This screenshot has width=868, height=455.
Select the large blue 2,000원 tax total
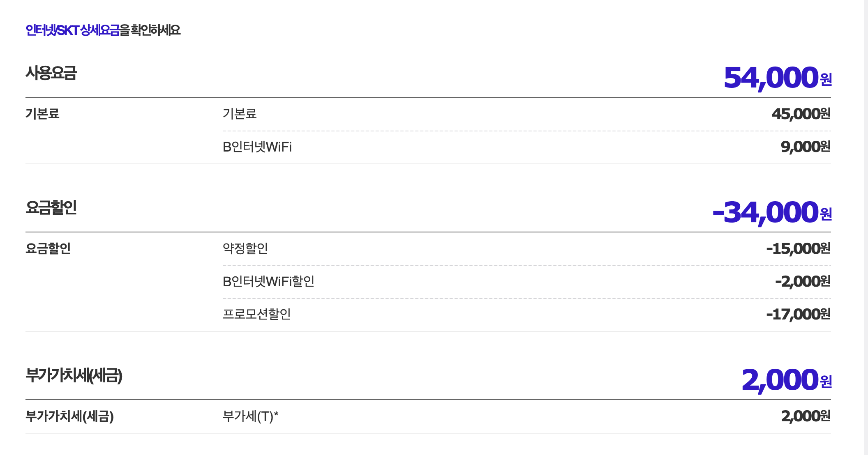click(786, 380)
